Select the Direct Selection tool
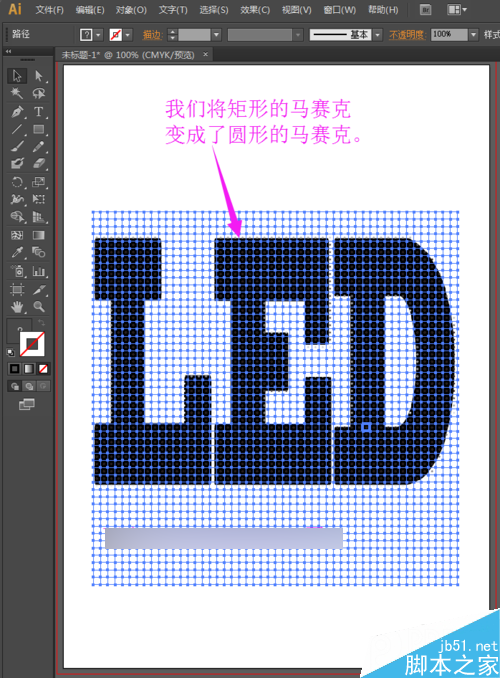Image resolution: width=500 pixels, height=678 pixels. [x=38, y=76]
